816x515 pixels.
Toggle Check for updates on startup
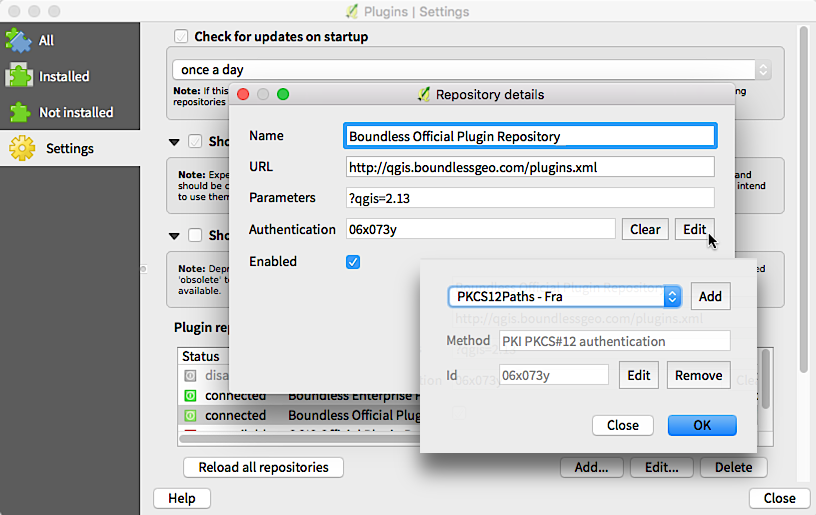(181, 36)
